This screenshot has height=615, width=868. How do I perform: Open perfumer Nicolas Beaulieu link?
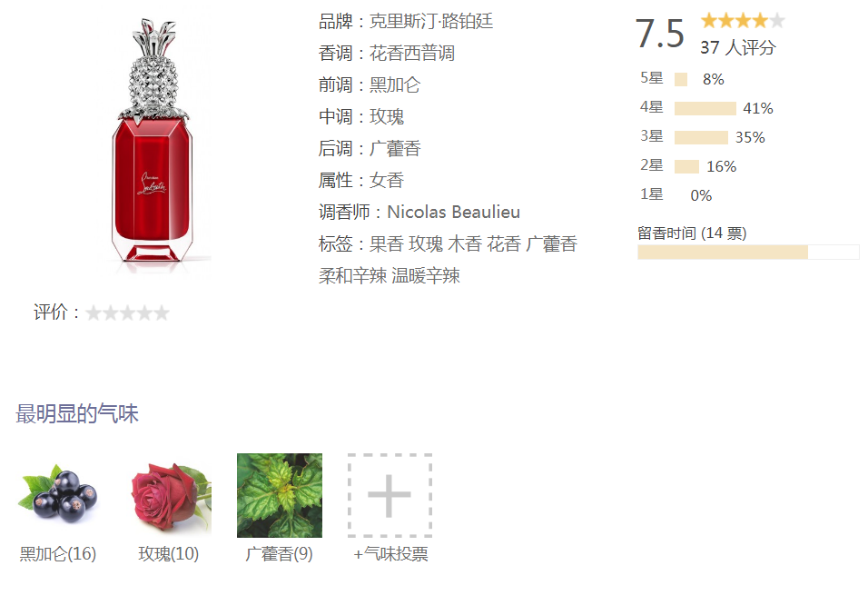tap(453, 213)
